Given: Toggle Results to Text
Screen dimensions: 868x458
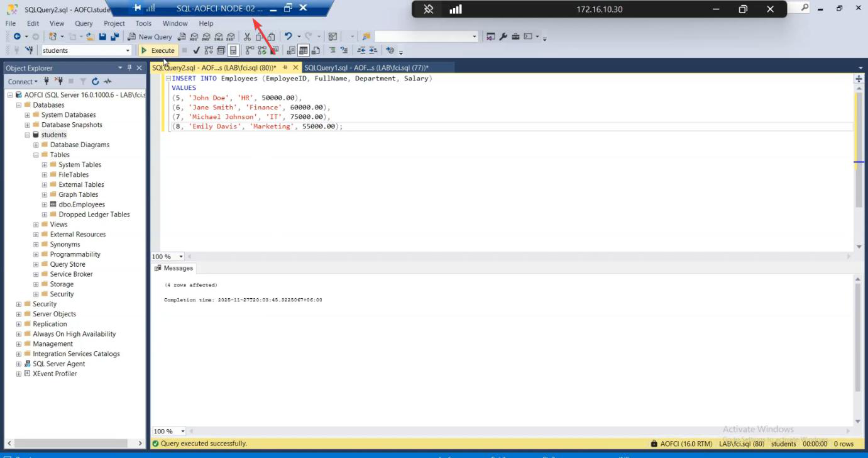Looking at the screenshot, I should pyautogui.click(x=290, y=50).
